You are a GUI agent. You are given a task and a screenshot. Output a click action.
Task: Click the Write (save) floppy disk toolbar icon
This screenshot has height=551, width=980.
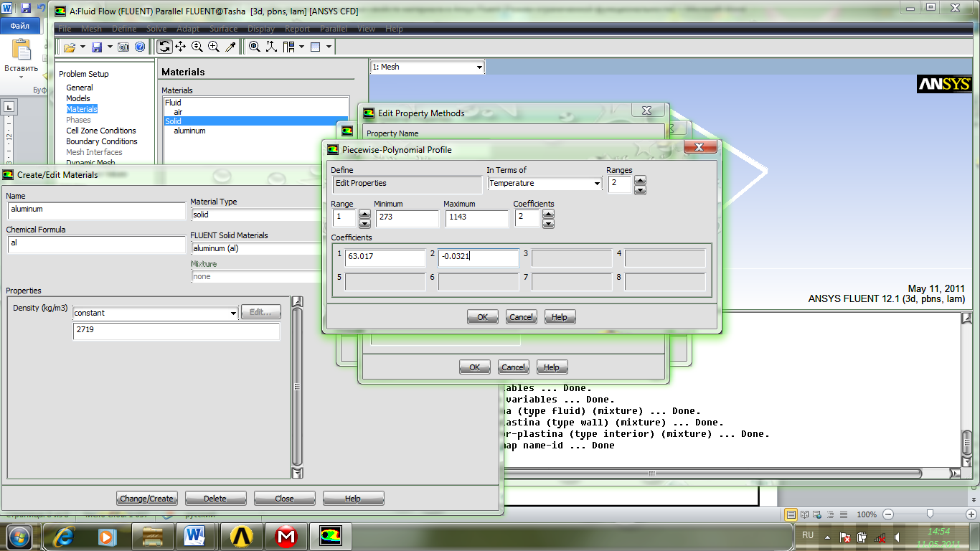96,47
